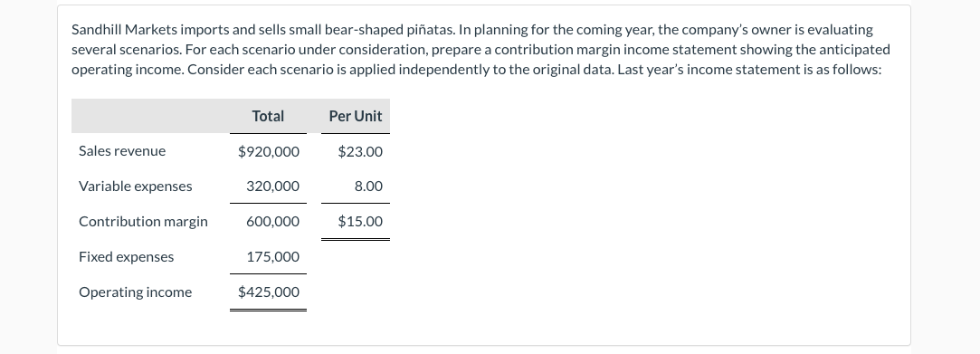Screen dimensions: 980x354
Task: Click the empty header cell above row labels
Action: 150,116
